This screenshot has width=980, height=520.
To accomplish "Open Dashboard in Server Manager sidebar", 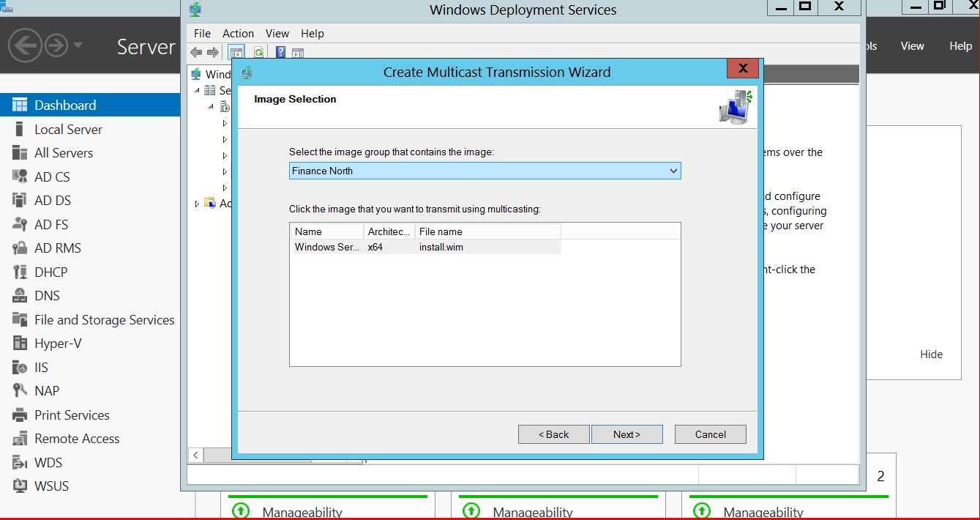I will pos(90,105).
